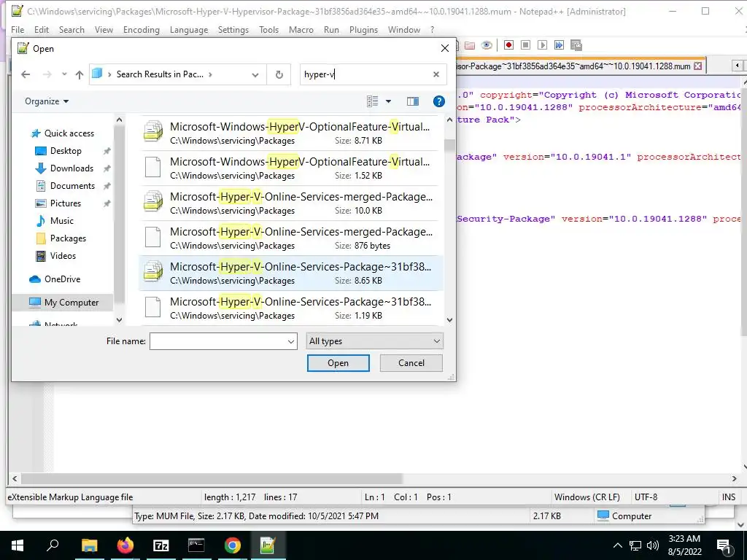This screenshot has height=560, width=747.
Task: Open the Encoding menu
Action: tap(142, 29)
